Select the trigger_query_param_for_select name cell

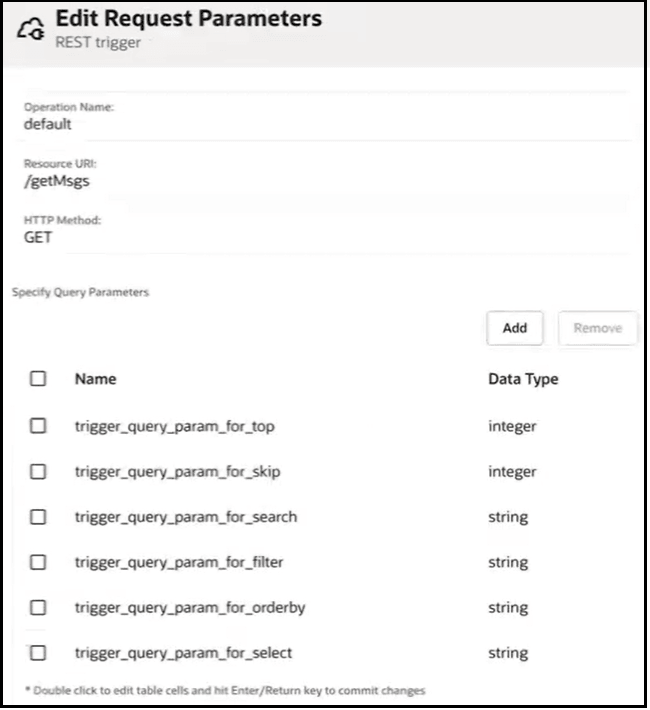[183, 653]
